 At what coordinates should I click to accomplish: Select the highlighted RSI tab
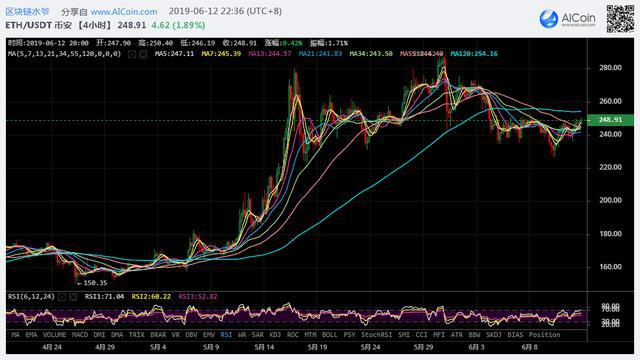click(x=226, y=335)
